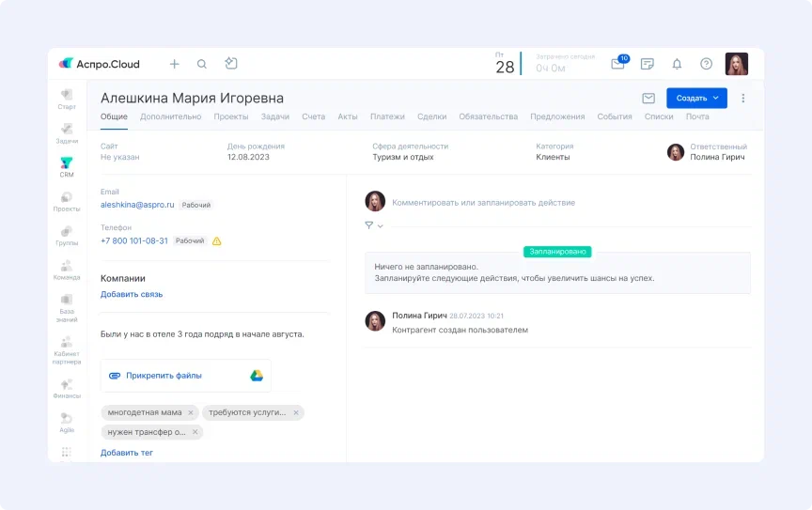
Task: Click the Google Drive attach icon
Action: (256, 376)
